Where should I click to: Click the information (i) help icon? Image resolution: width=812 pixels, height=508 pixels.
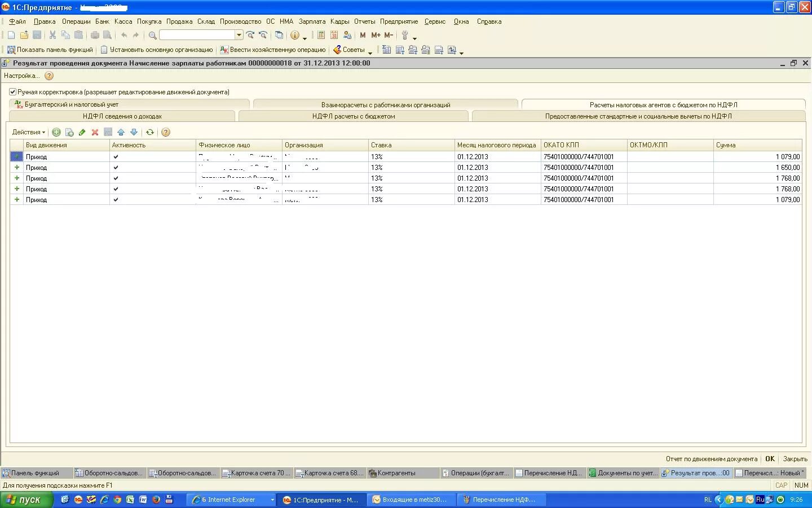pos(295,35)
